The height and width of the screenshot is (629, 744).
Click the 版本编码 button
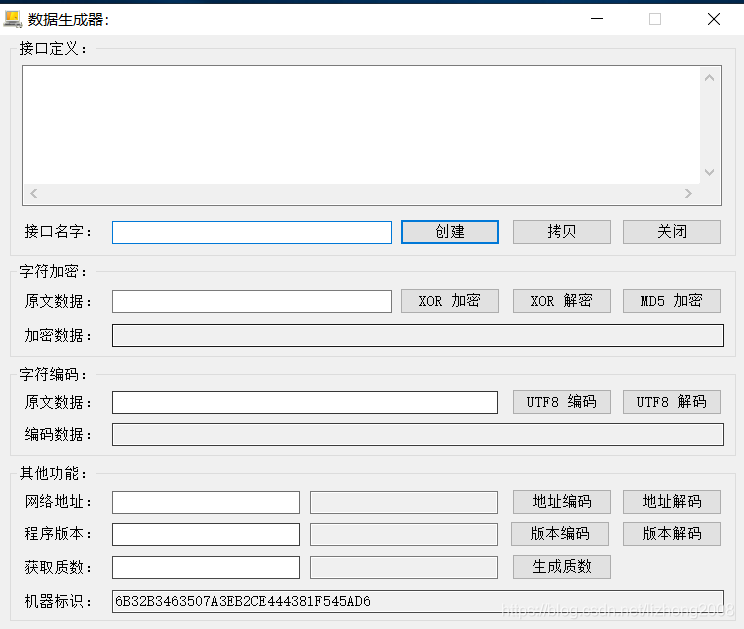tap(560, 534)
